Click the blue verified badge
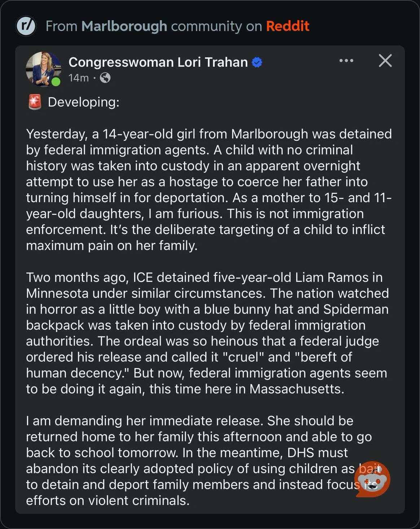 click(x=257, y=62)
